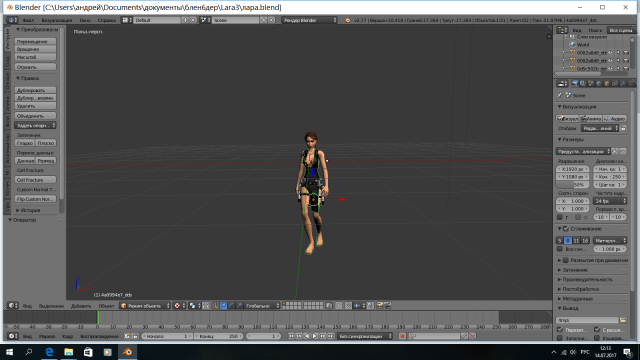
Task: Open the timeline editor type icon
Action: (x=13, y=336)
